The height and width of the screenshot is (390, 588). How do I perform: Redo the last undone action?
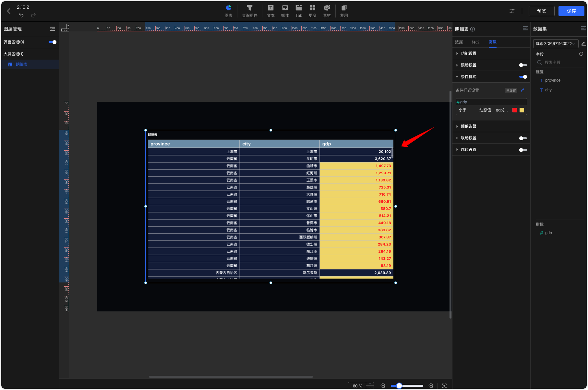tap(33, 15)
